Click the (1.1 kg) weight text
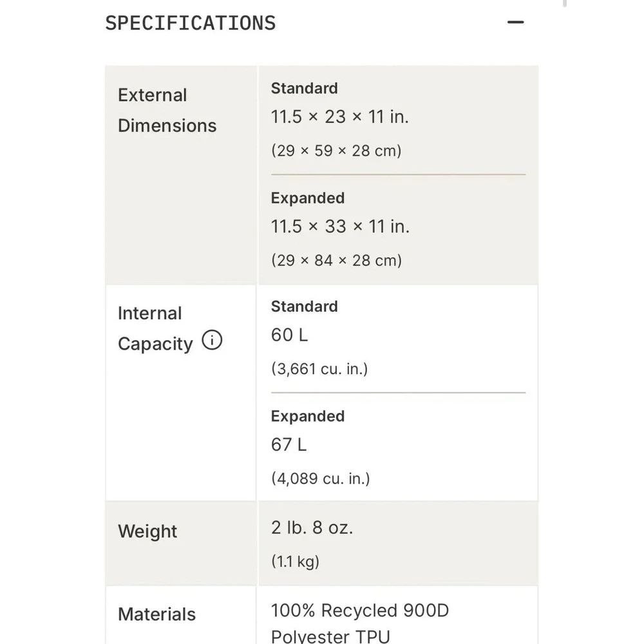 click(x=295, y=561)
